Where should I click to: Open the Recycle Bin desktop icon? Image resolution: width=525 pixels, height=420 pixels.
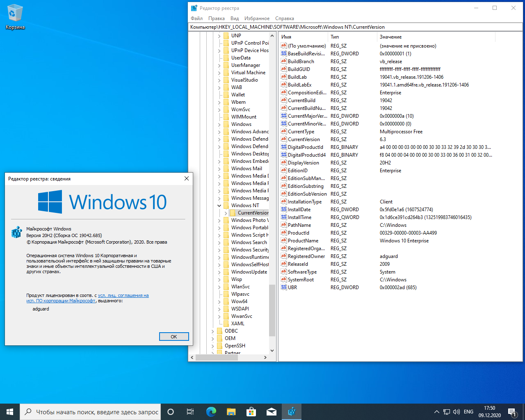[15, 17]
